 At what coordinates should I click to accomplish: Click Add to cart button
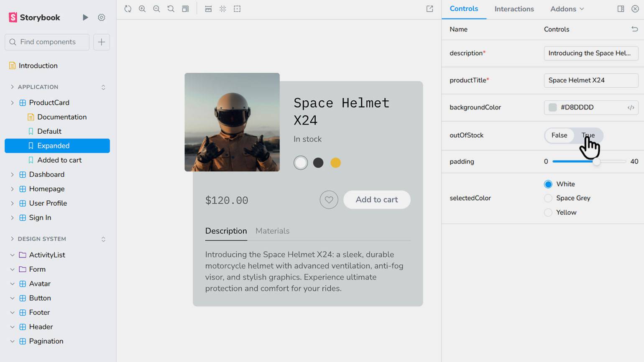(x=377, y=200)
